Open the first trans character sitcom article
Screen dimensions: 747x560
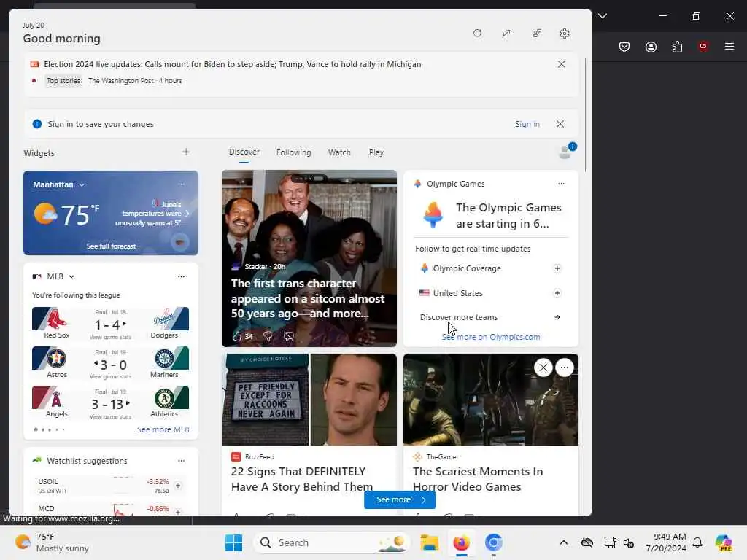tap(308, 298)
